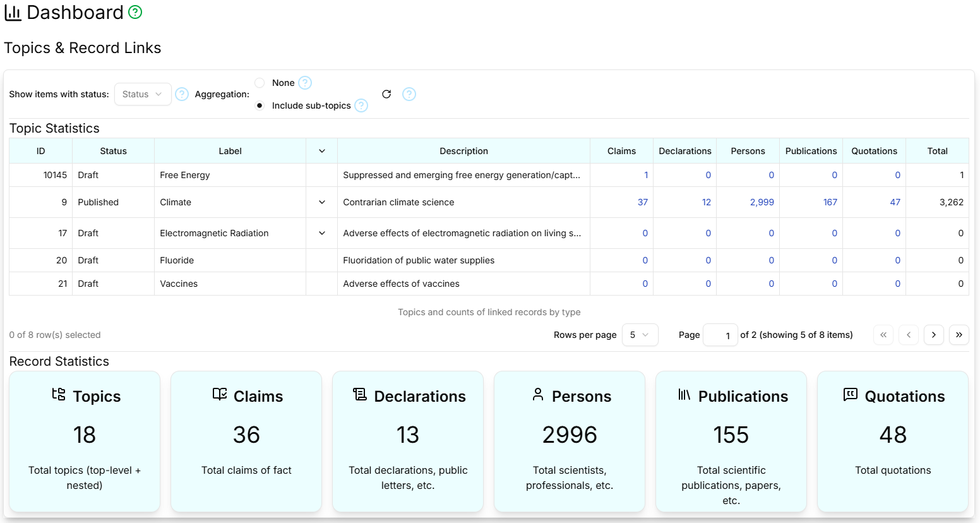Go to the previous page
980x523 pixels.
click(x=909, y=335)
